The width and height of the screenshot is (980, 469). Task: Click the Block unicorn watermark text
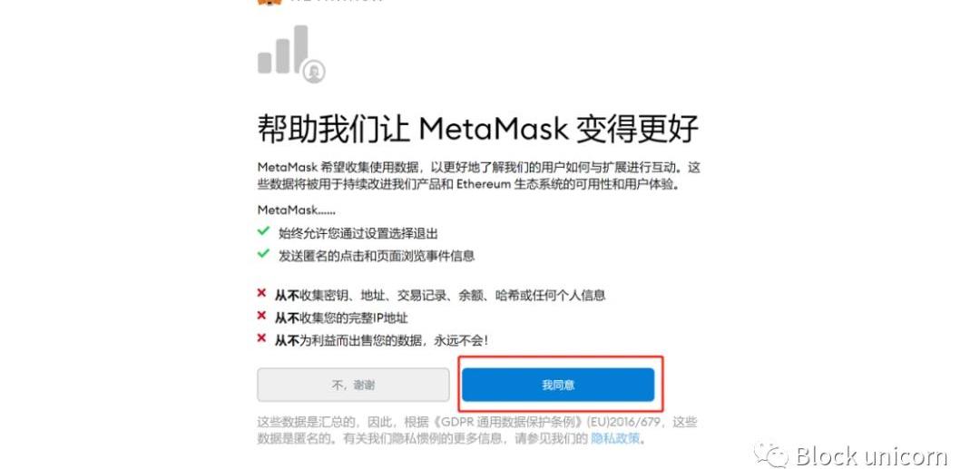click(871, 455)
